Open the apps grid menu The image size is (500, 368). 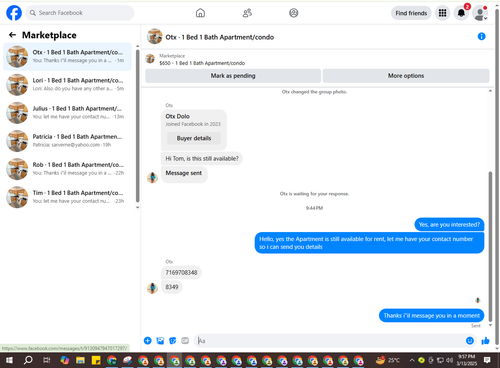(x=442, y=13)
